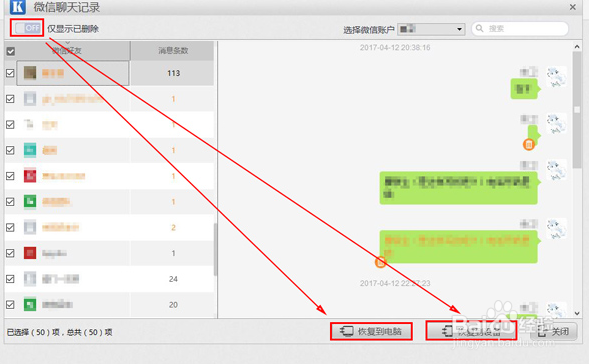The width and height of the screenshot is (589, 364).
Task: Click the search input field
Action: coord(520,29)
